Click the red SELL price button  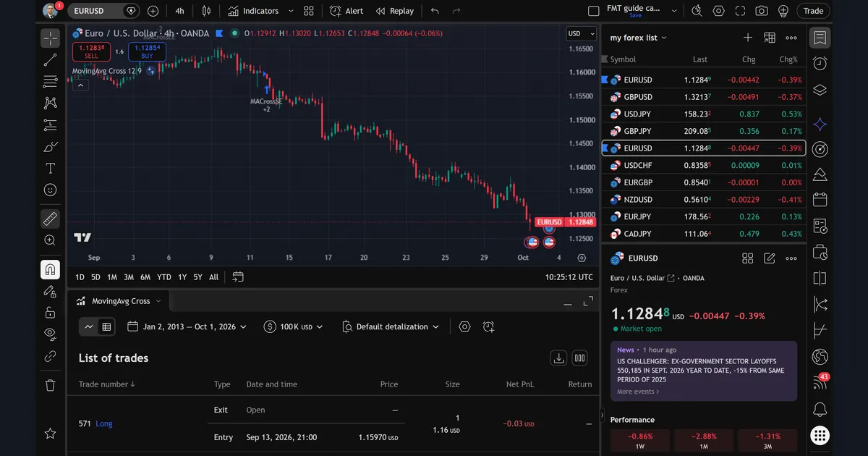91,51
